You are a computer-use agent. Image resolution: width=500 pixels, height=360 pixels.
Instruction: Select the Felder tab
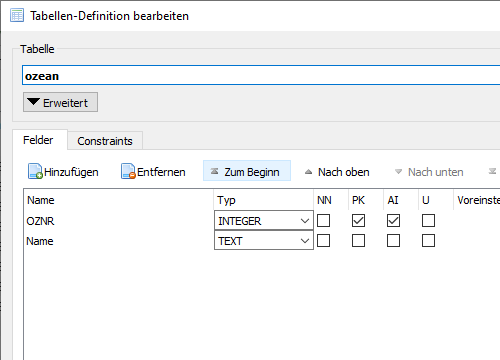pyautogui.click(x=40, y=140)
